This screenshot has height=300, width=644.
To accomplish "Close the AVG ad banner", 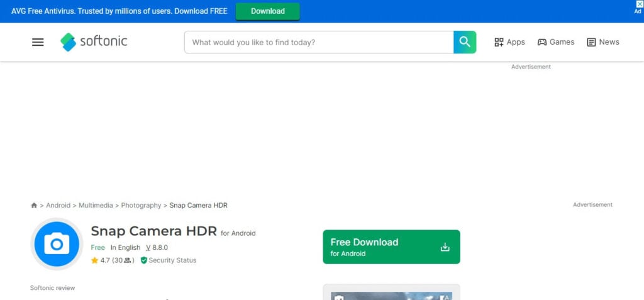I will coord(639,4).
